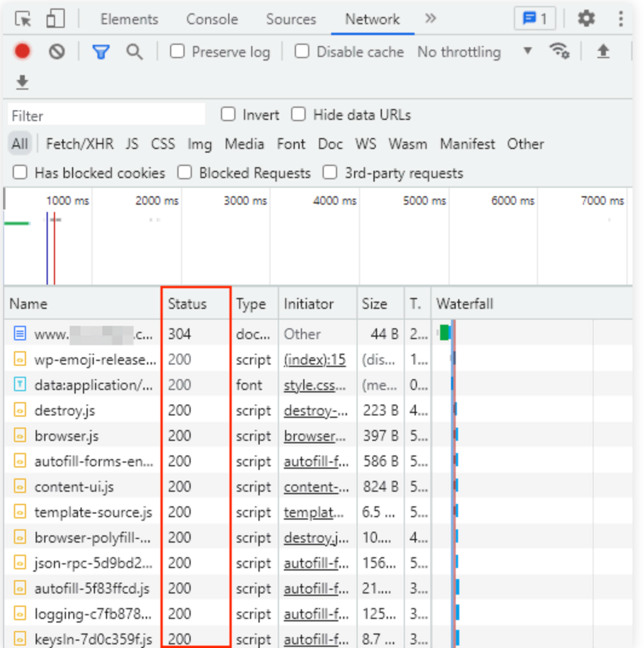
Task: Check the Disable cache option
Action: 301,52
